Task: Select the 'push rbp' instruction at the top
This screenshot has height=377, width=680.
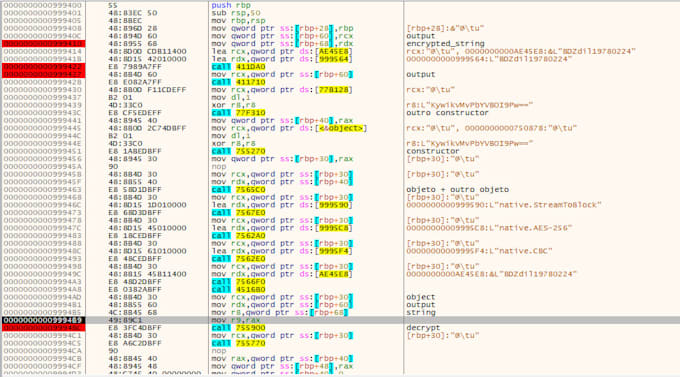Action: click(231, 5)
